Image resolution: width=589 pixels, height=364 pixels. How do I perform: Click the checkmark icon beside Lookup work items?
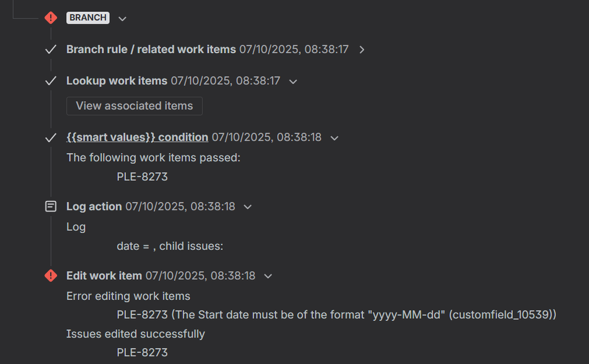(x=51, y=81)
